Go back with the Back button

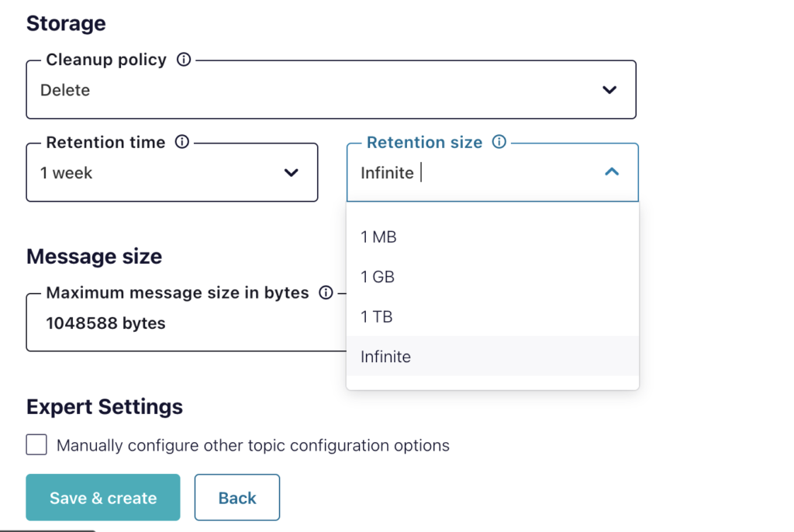click(x=237, y=498)
